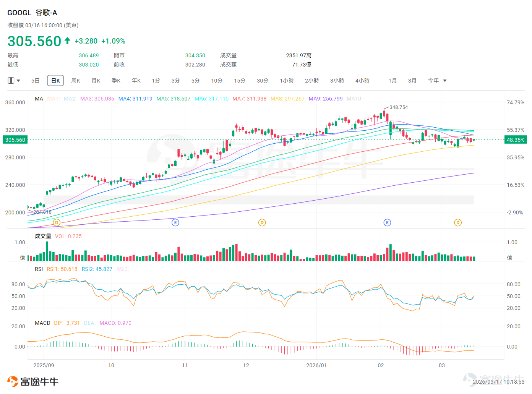Choose the 2小時 interval

tap(312, 81)
